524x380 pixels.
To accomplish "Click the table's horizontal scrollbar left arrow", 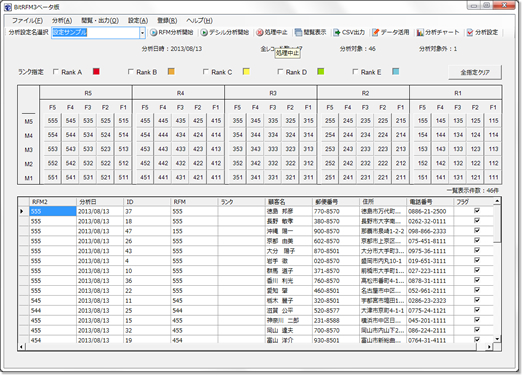I will (x=21, y=347).
